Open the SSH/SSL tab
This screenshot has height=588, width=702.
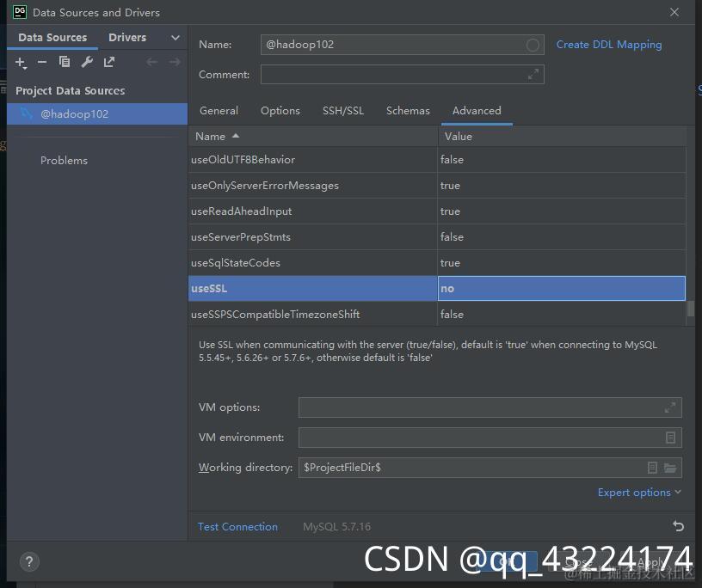pyautogui.click(x=343, y=111)
